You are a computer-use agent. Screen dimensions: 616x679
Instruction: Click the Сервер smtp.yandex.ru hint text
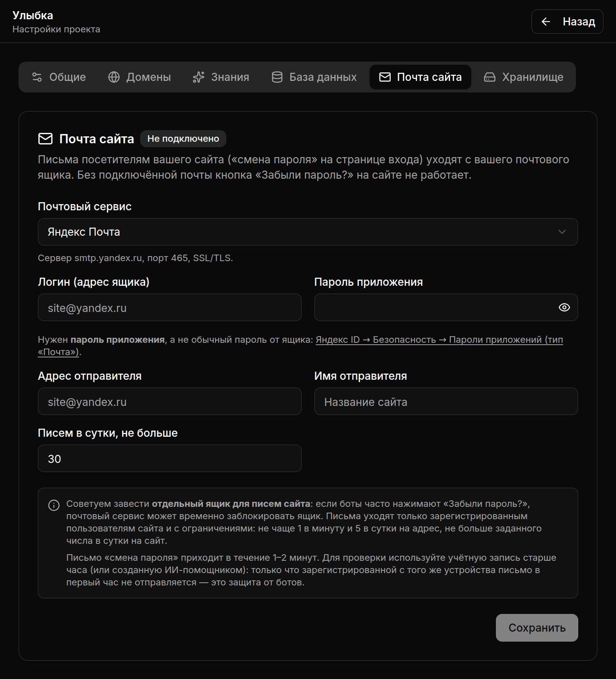click(136, 258)
